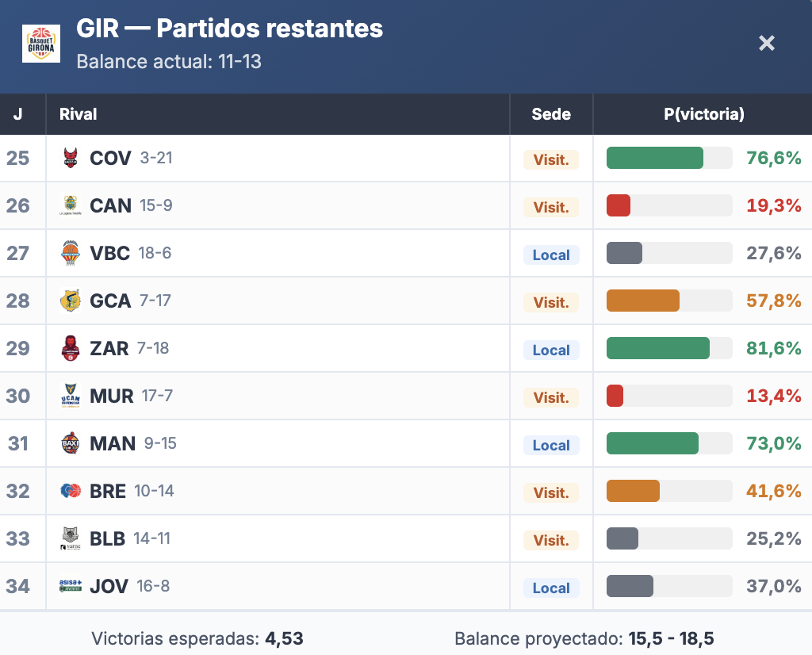Click the VBC basketball logo
This screenshot has height=655, width=812.
coord(71,253)
